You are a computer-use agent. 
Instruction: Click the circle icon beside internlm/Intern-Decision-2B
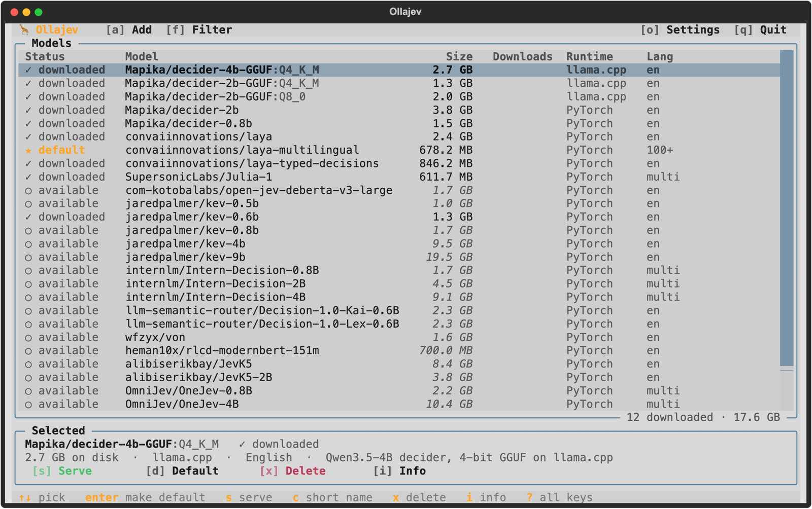(x=28, y=284)
